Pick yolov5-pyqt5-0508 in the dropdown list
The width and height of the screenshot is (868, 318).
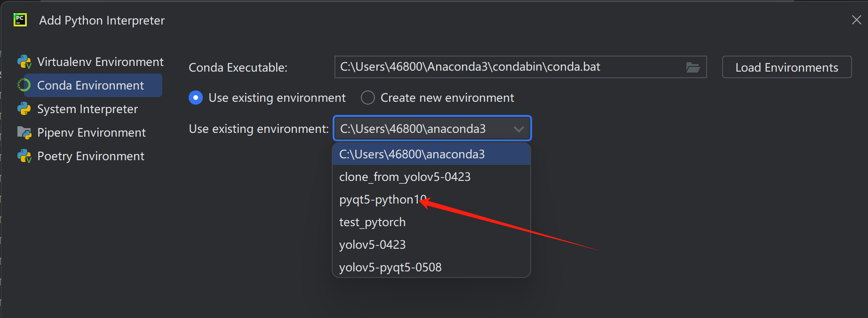(x=390, y=268)
